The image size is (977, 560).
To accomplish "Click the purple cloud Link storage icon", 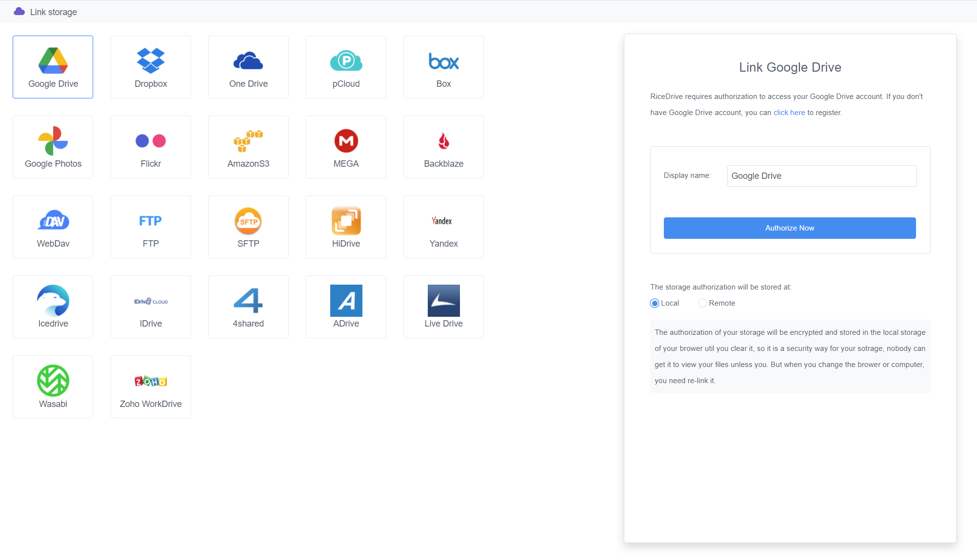I will [20, 11].
